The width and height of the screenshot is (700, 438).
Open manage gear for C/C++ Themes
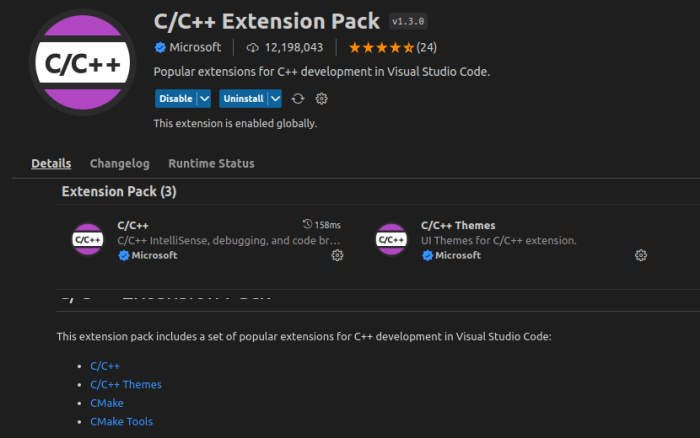tap(641, 255)
